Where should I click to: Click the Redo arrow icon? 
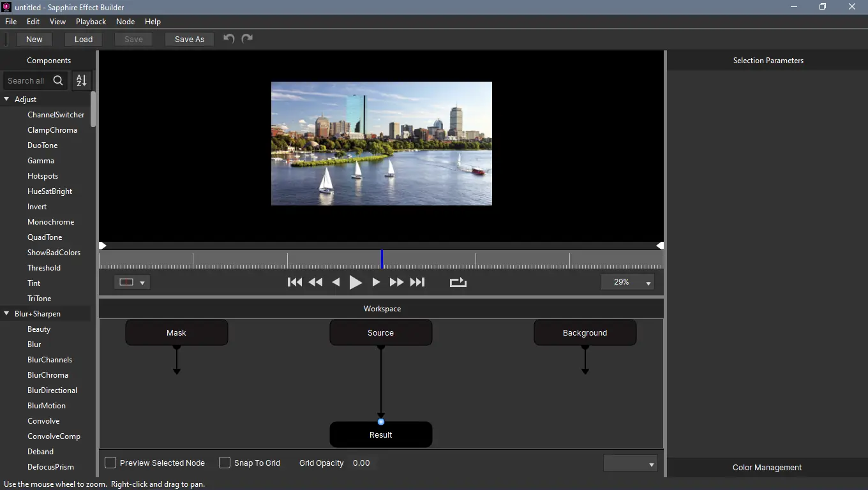(x=248, y=39)
